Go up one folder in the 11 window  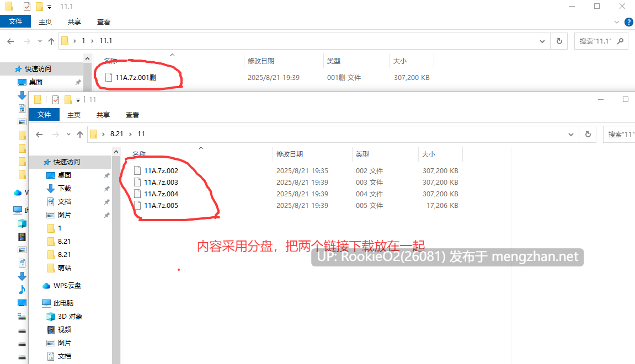tap(80, 135)
